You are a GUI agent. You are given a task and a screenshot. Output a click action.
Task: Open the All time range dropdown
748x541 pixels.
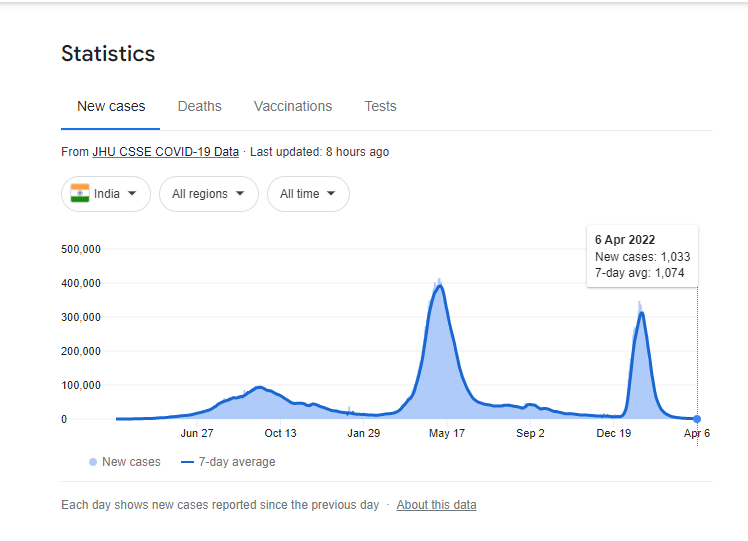pos(308,194)
